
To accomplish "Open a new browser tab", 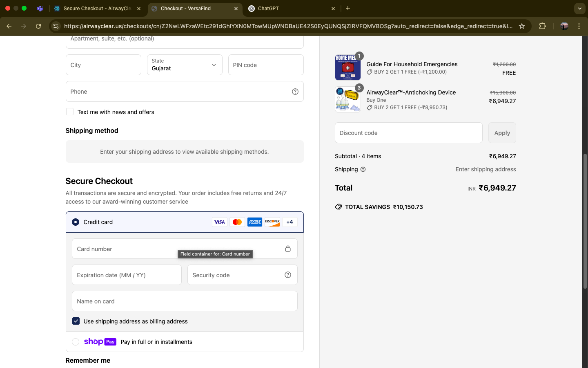I will 348,8.
